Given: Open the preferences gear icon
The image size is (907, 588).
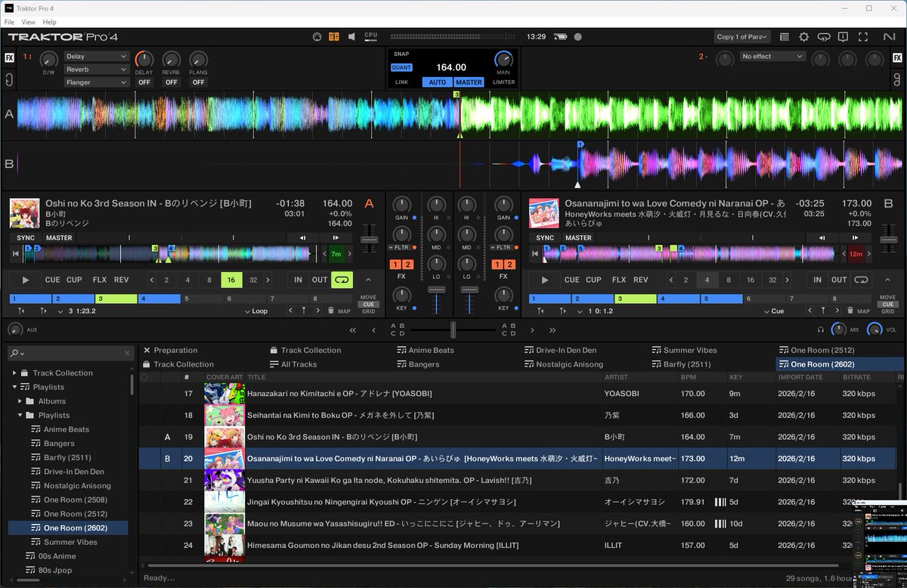Looking at the screenshot, I should (803, 36).
